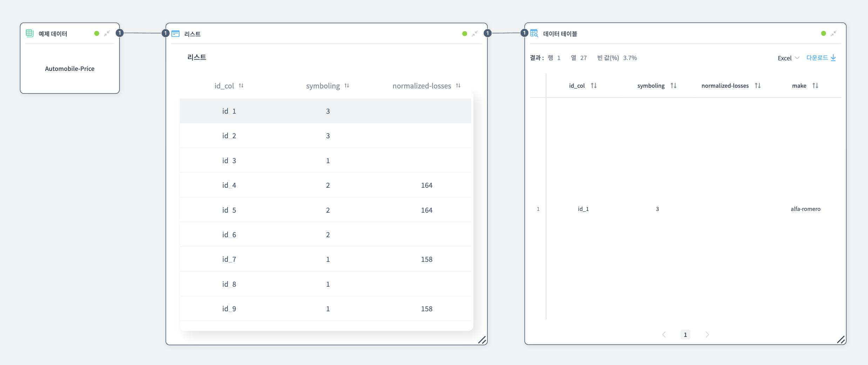Sort data table by make column

click(x=815, y=86)
